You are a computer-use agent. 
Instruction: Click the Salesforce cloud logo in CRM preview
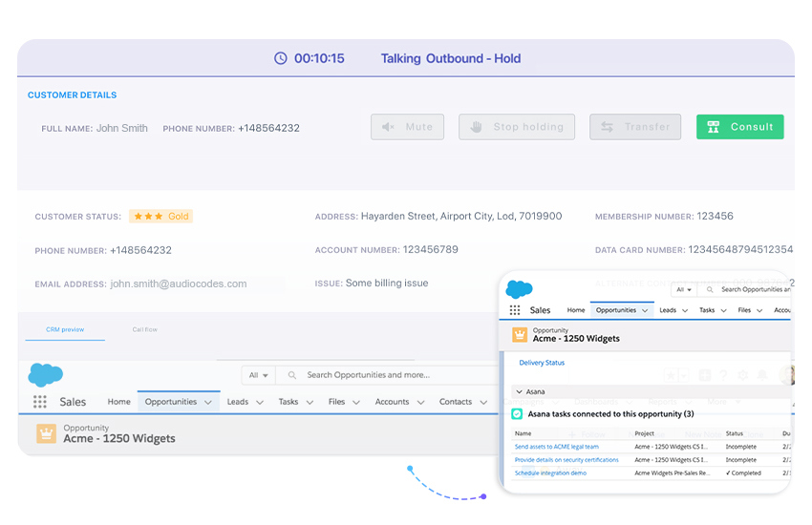pos(45,374)
